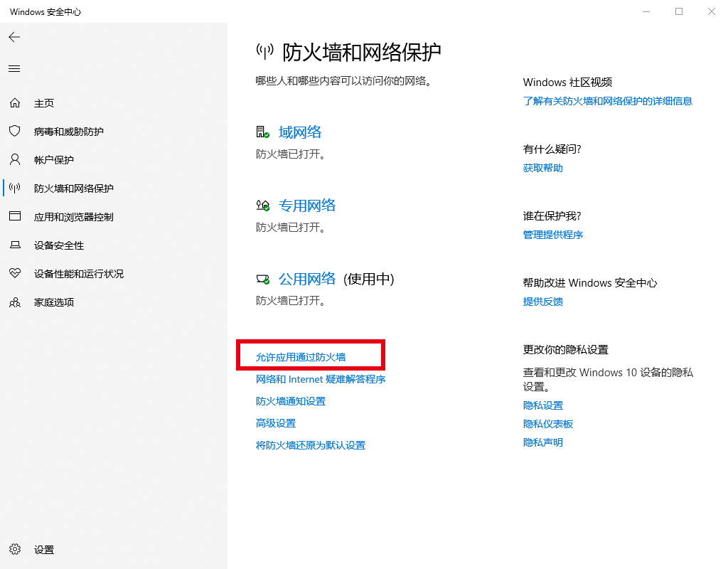Click the 谁在保护我? heading
The image size is (728, 569).
[x=552, y=216]
